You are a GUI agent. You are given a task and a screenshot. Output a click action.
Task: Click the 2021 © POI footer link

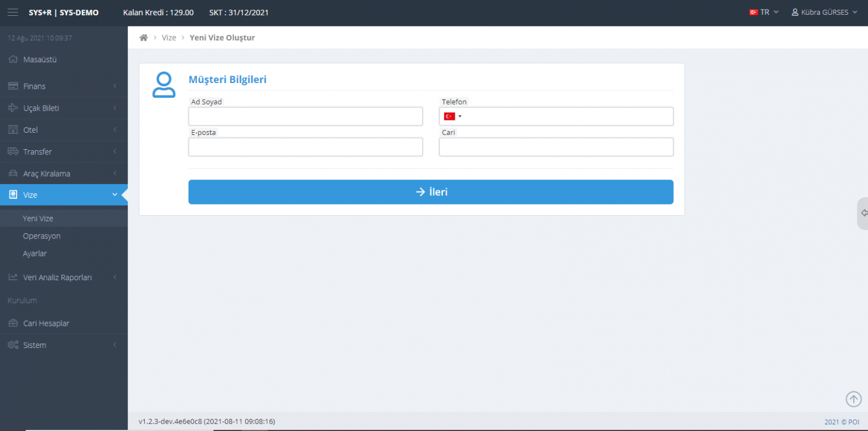841,422
